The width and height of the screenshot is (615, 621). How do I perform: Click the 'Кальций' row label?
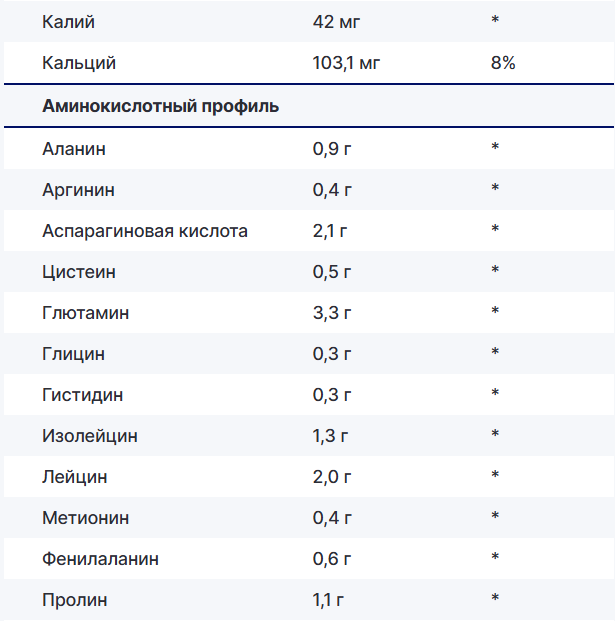[x=79, y=63]
